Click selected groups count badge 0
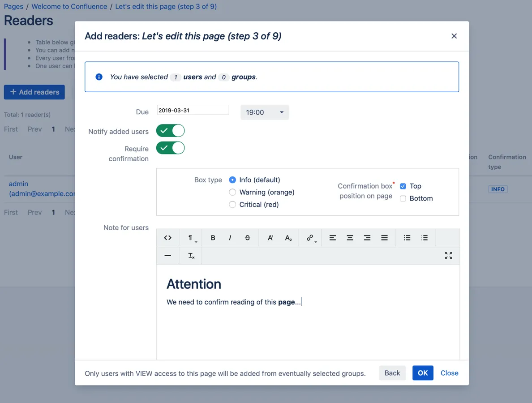Screen dimensions: 532x403 223,77
